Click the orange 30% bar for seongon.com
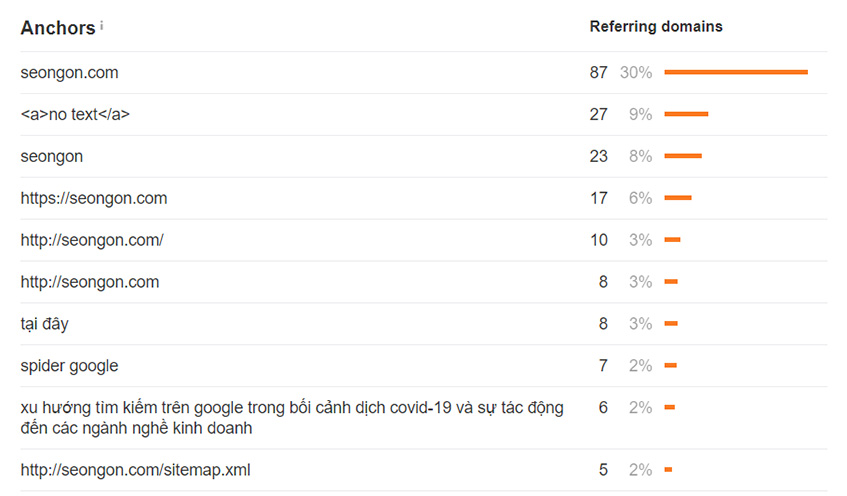The width and height of the screenshot is (847, 496). (736, 72)
